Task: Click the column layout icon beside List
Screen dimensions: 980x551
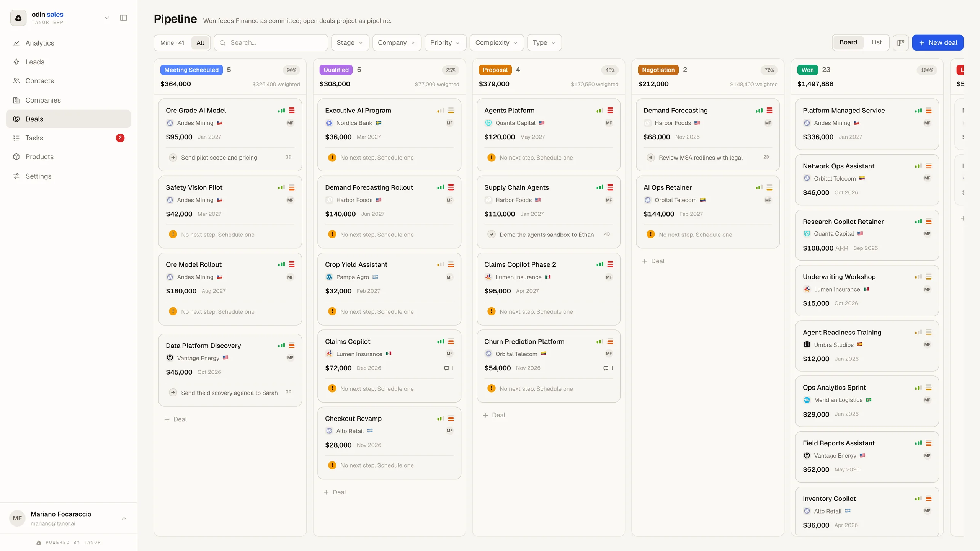Action: [901, 42]
